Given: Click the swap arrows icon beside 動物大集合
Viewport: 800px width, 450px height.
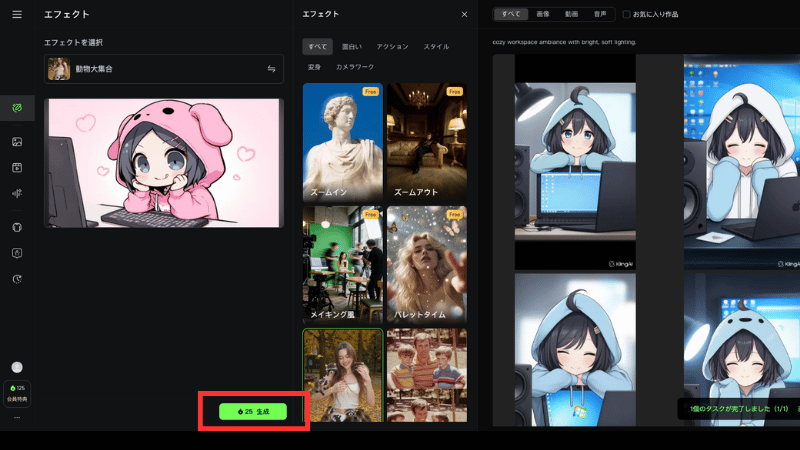Looking at the screenshot, I should pyautogui.click(x=271, y=69).
